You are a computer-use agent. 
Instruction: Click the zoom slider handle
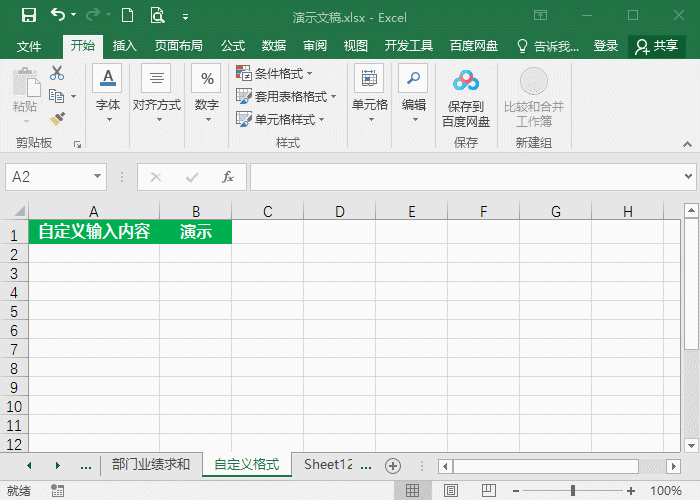573,491
